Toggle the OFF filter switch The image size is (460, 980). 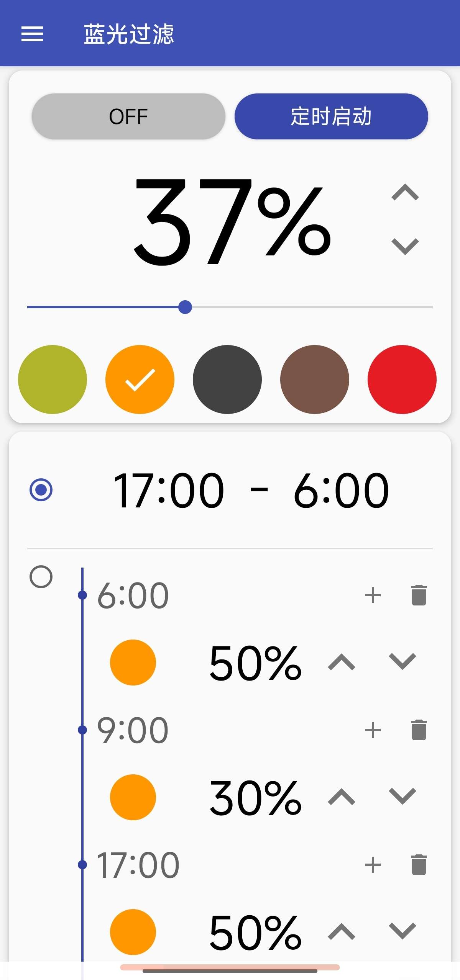click(x=128, y=116)
